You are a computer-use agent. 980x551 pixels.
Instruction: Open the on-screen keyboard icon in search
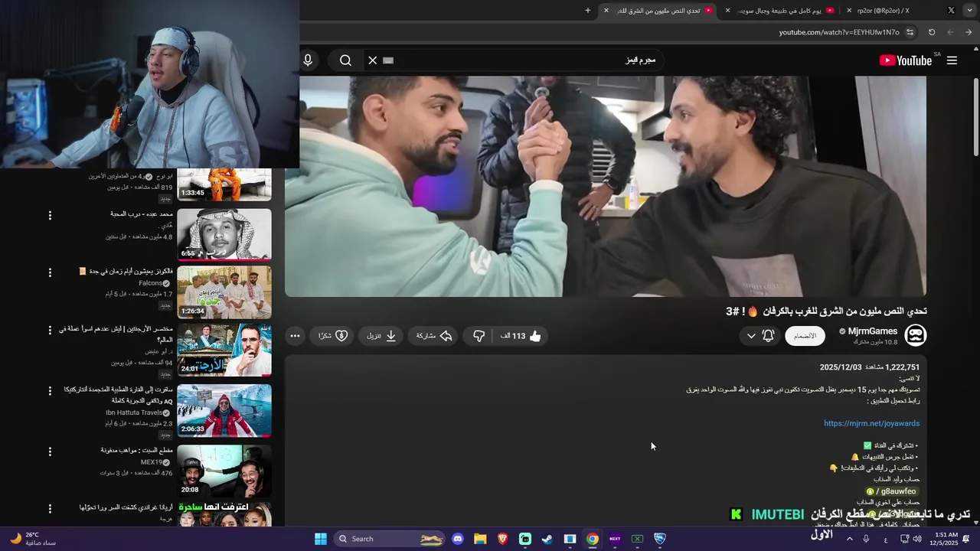coord(388,60)
